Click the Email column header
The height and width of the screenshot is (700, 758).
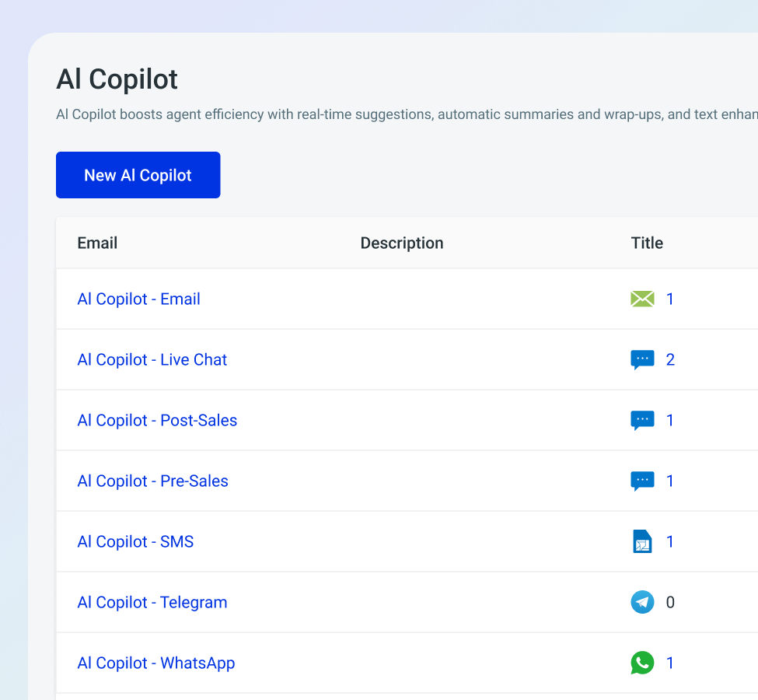(97, 243)
